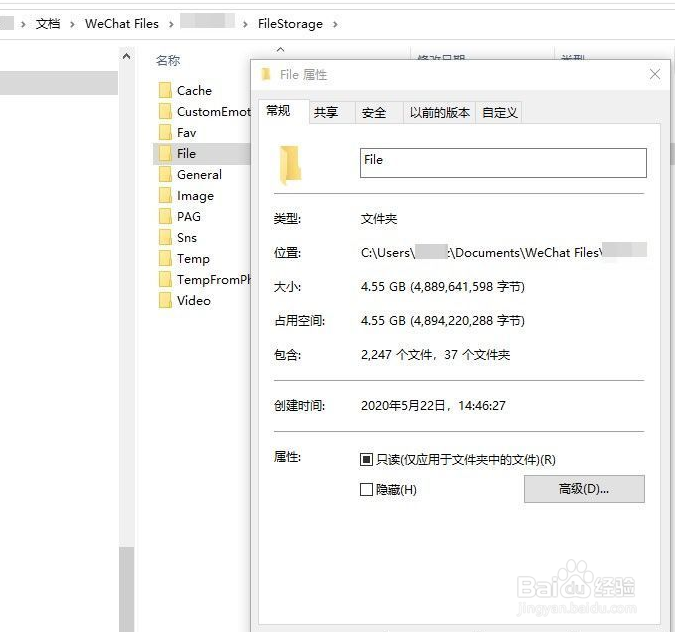Click the Video folder name
Viewport: 675px width, 632px height.
[194, 301]
